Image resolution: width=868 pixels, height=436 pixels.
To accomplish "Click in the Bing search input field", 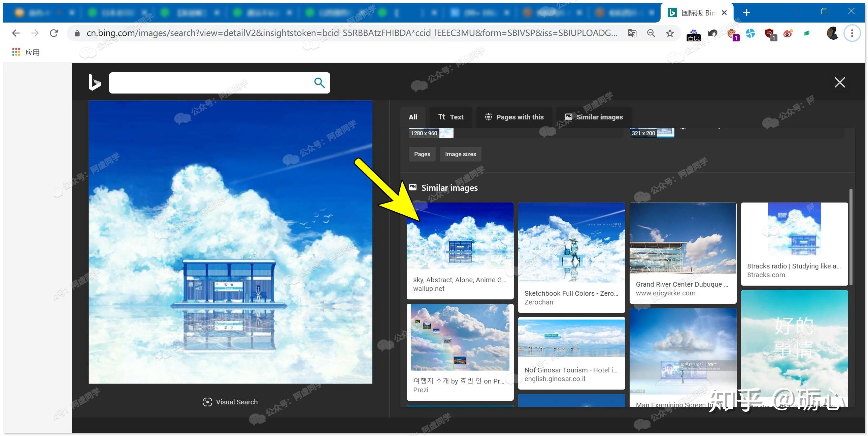I will tap(209, 82).
